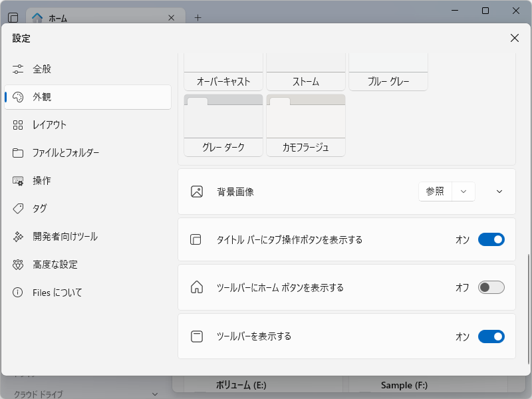Expand the 背景画像 settings section
Viewport: 532px width, 399px height.
point(497,192)
